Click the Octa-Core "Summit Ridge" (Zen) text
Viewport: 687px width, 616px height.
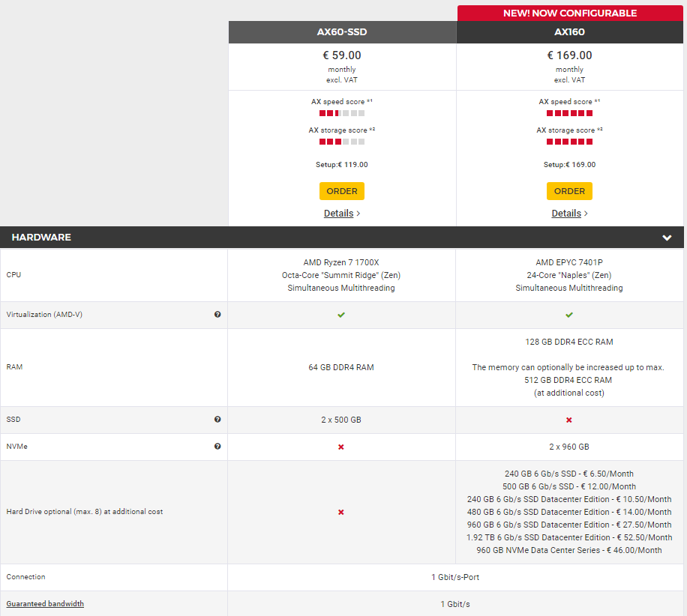click(341, 275)
